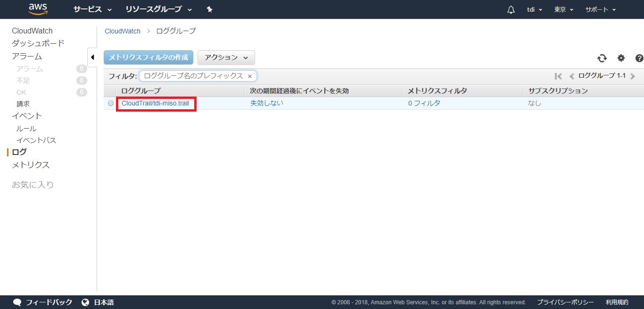
Task: Collapse the left navigation panel arrow
Action: pyautogui.click(x=92, y=57)
